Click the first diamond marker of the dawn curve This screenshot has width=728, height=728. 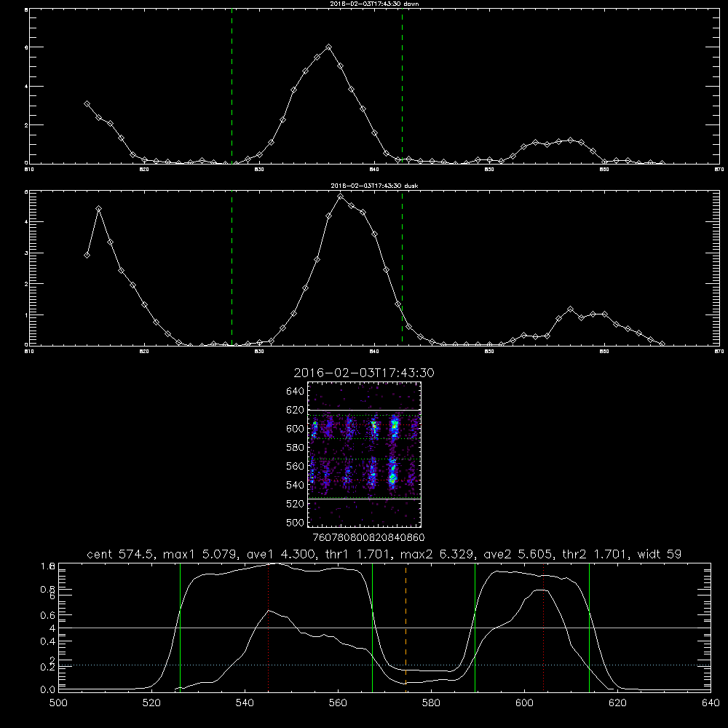(x=87, y=104)
